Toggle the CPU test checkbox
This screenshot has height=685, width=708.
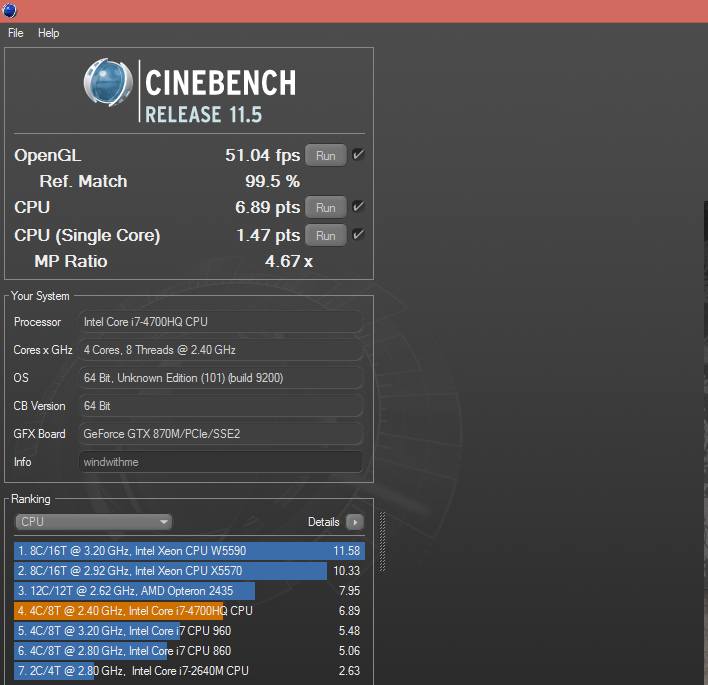pos(358,207)
